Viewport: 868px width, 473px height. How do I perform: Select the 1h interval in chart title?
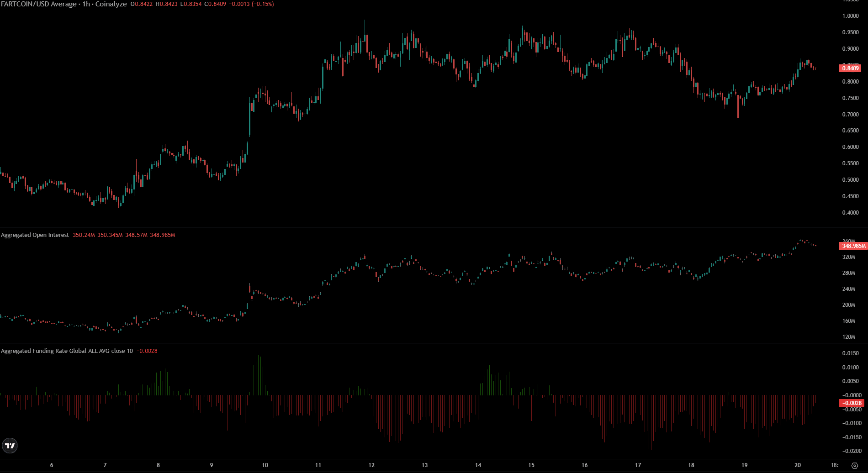(x=86, y=4)
